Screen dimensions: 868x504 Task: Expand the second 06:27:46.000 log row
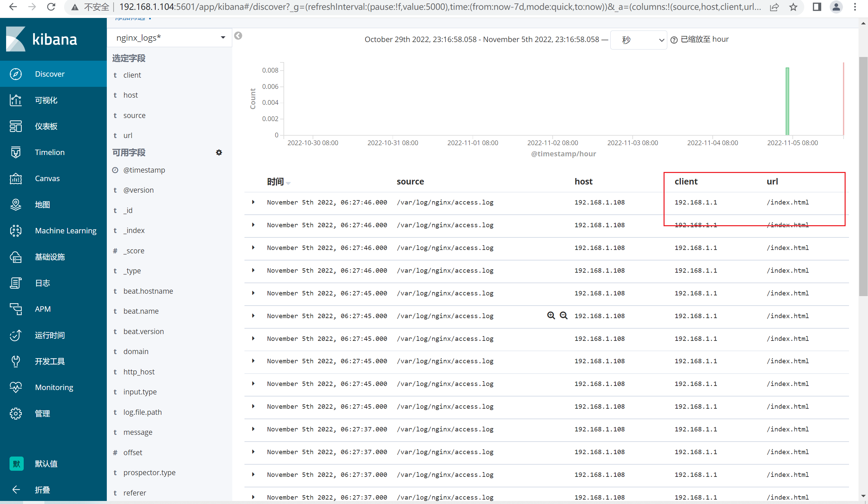(253, 225)
